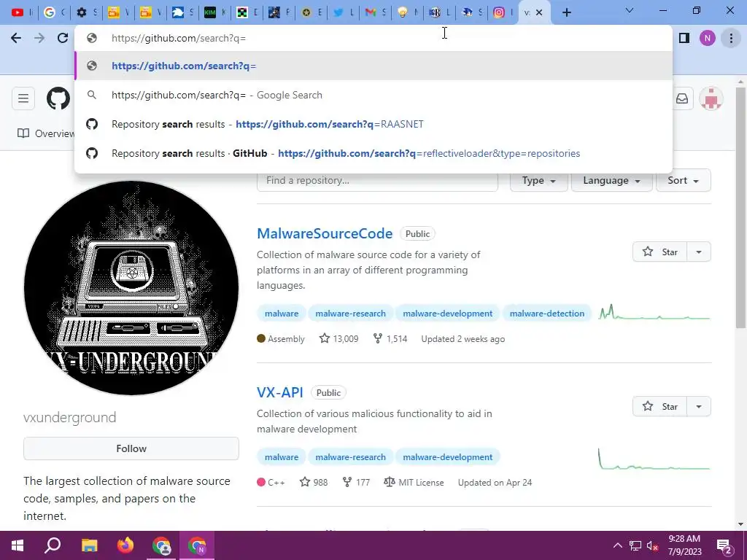
Task: Open the Chrome side panel icon
Action: [x=684, y=38]
